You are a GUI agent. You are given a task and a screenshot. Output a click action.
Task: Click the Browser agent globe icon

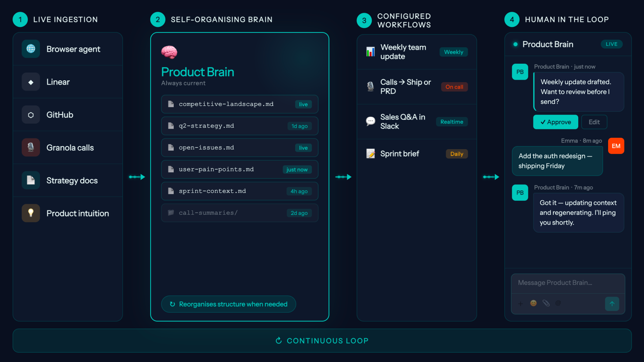31,49
